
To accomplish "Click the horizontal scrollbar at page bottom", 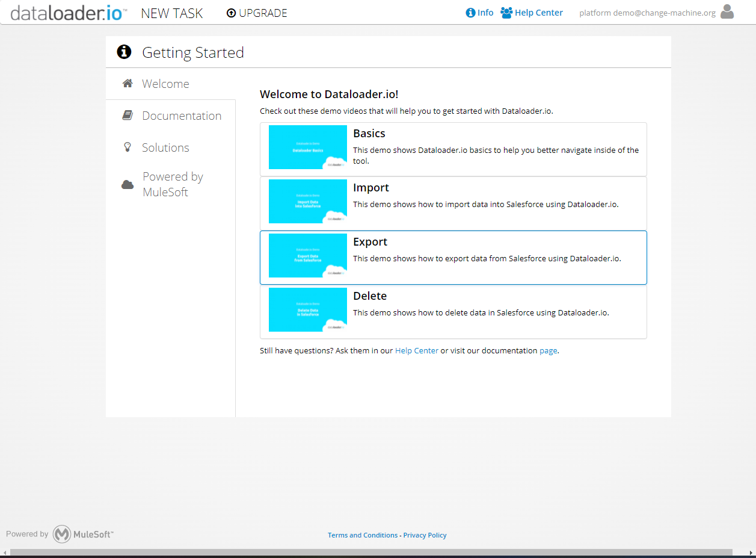I will point(371,553).
